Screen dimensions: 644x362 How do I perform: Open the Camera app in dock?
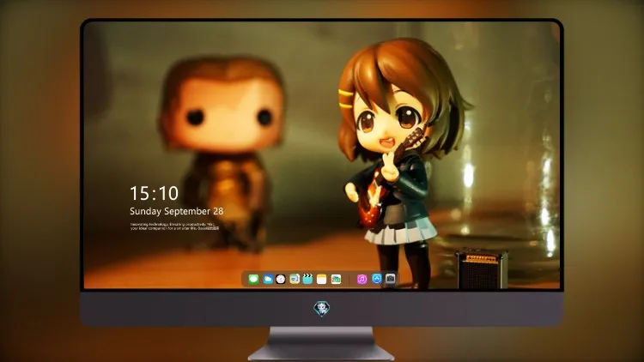coord(390,279)
